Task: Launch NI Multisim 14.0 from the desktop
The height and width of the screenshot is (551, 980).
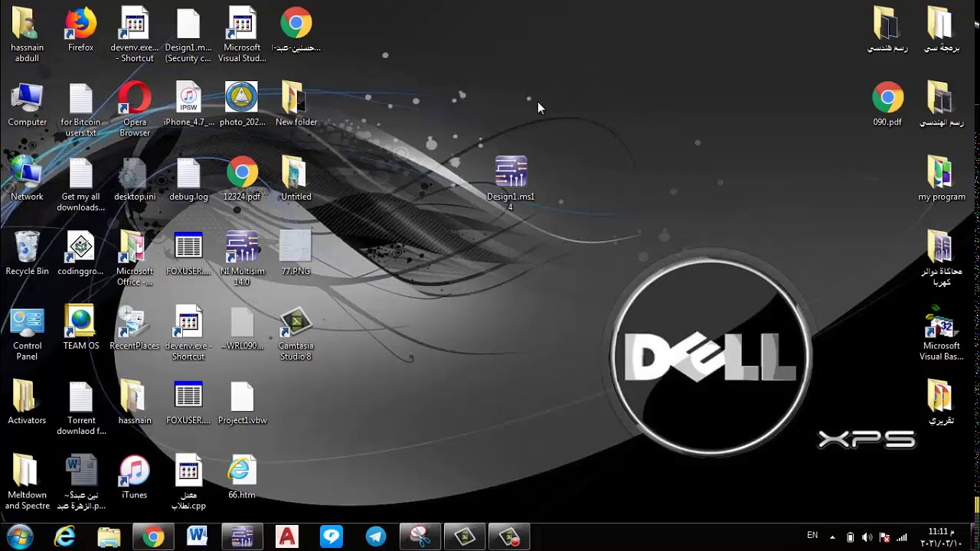Action: coord(242,260)
